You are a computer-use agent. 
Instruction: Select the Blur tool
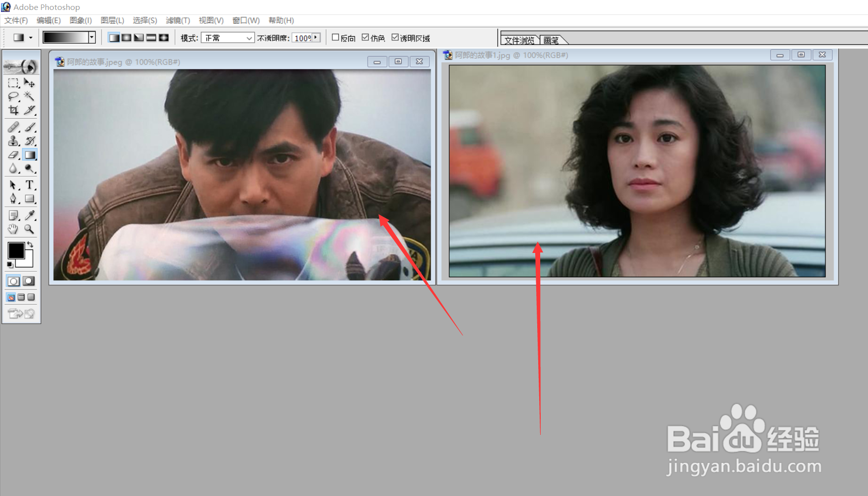(13, 169)
